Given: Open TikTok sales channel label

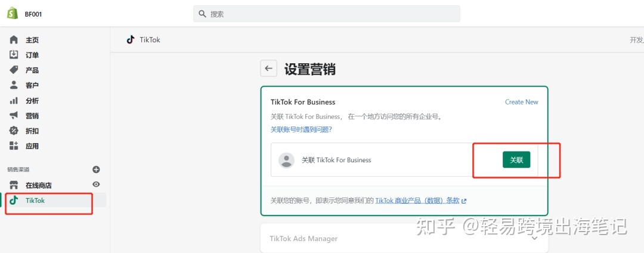Looking at the screenshot, I should 35,200.
